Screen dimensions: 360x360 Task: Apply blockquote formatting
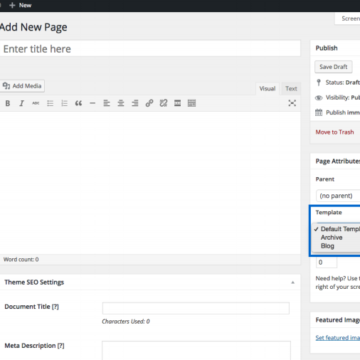tap(78, 103)
